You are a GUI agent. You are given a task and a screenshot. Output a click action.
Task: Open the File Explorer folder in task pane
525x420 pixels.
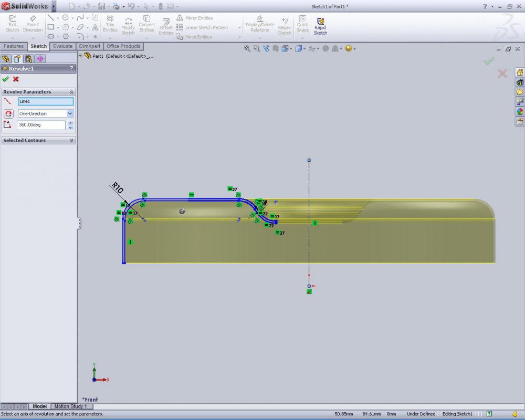520,92
